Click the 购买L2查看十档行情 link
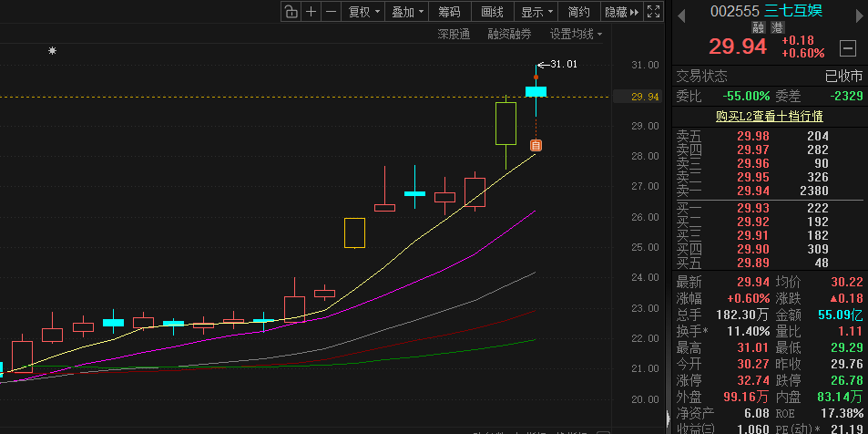 click(769, 116)
